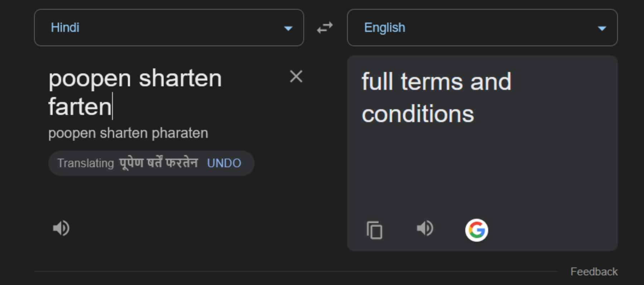Send feedback via the Feedback link

(593, 272)
